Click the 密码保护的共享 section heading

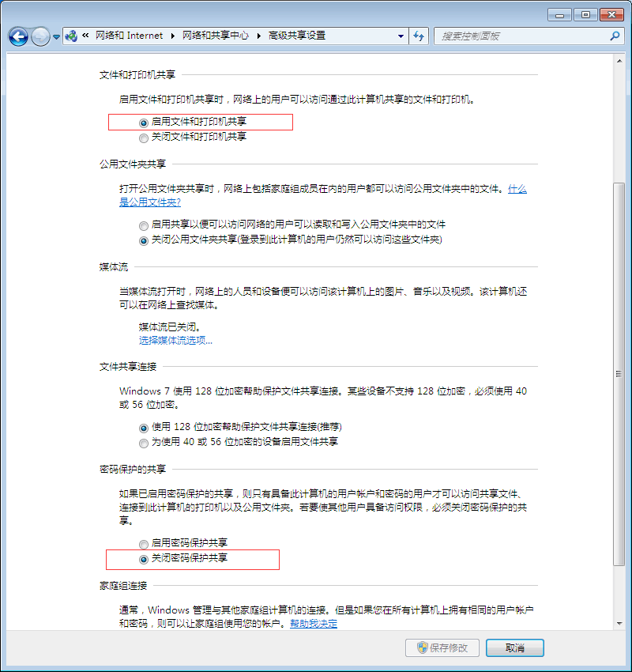tap(133, 470)
